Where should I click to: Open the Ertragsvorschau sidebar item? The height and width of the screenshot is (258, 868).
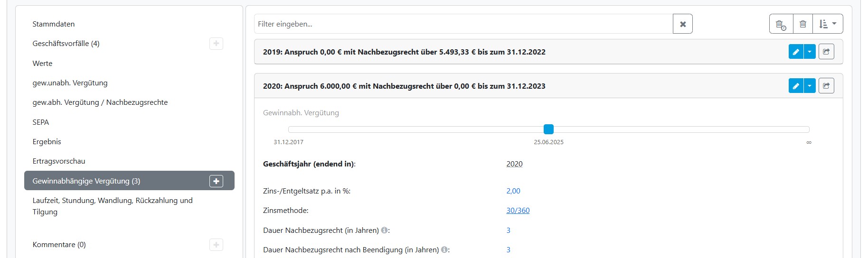(x=59, y=161)
